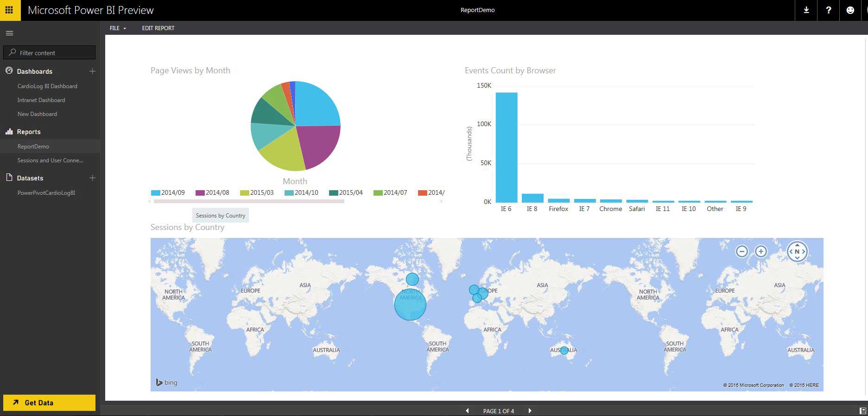This screenshot has width=868, height=416.
Task: Click the pie legend horizontal scrollbar
Action: 249,201
